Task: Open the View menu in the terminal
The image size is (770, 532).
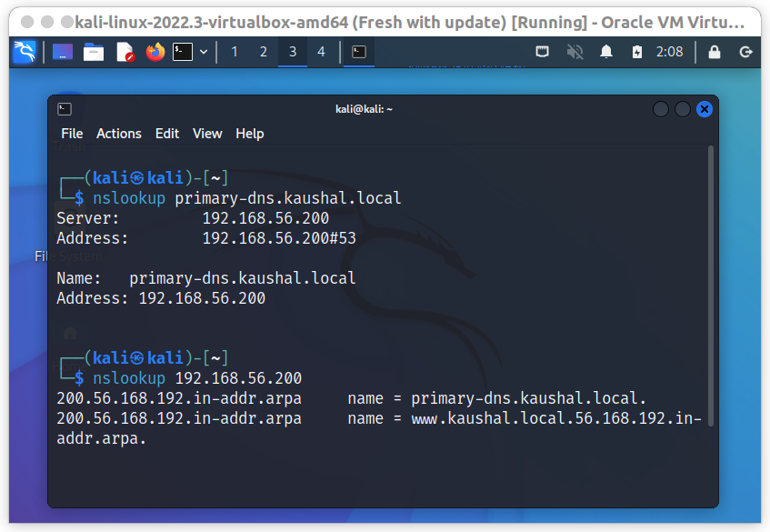Action: [207, 133]
